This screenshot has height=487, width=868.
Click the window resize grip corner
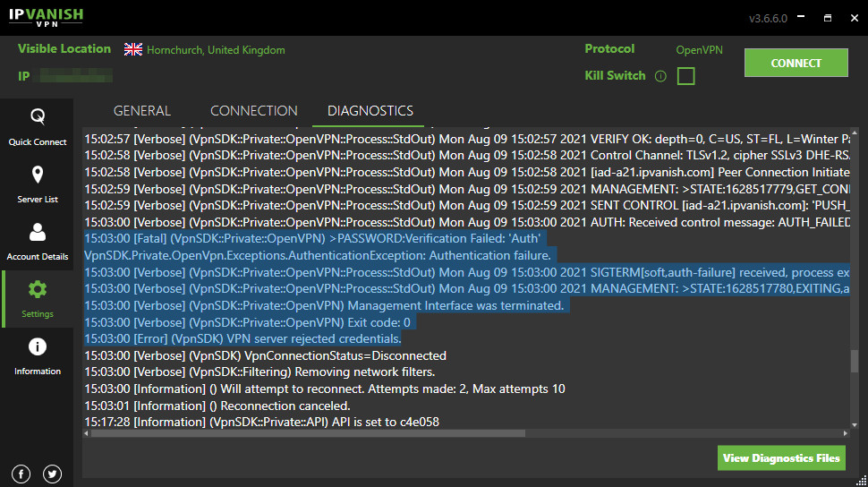pos(862,481)
